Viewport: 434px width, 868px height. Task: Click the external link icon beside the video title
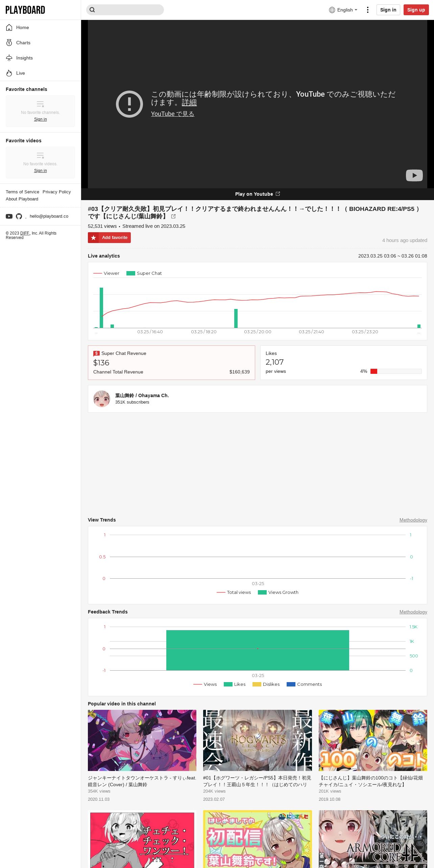click(x=173, y=216)
